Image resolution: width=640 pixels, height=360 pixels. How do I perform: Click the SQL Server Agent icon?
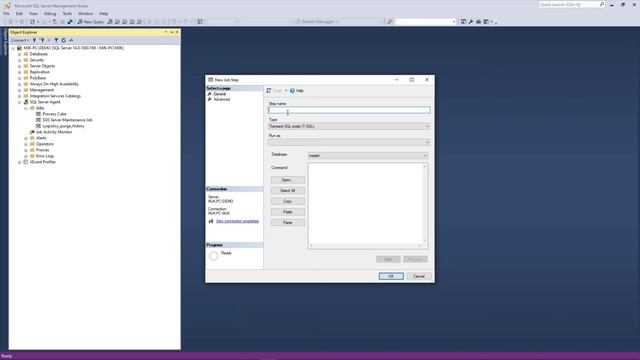26,102
